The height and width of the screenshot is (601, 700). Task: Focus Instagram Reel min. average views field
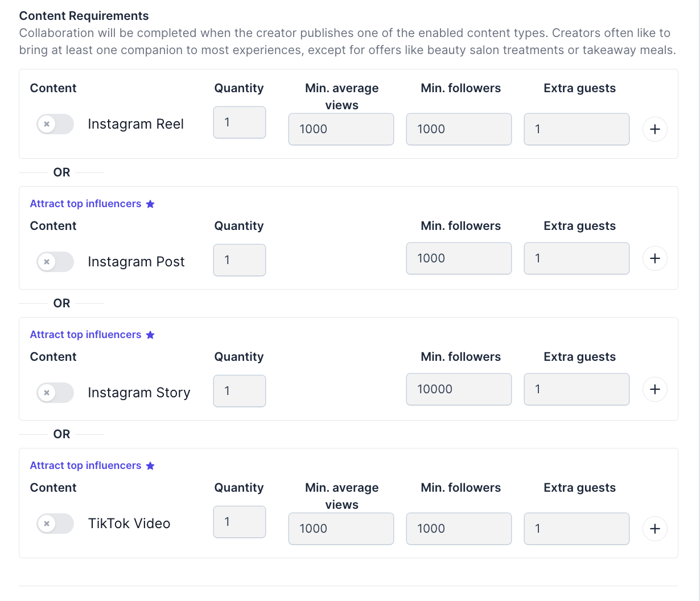(341, 129)
